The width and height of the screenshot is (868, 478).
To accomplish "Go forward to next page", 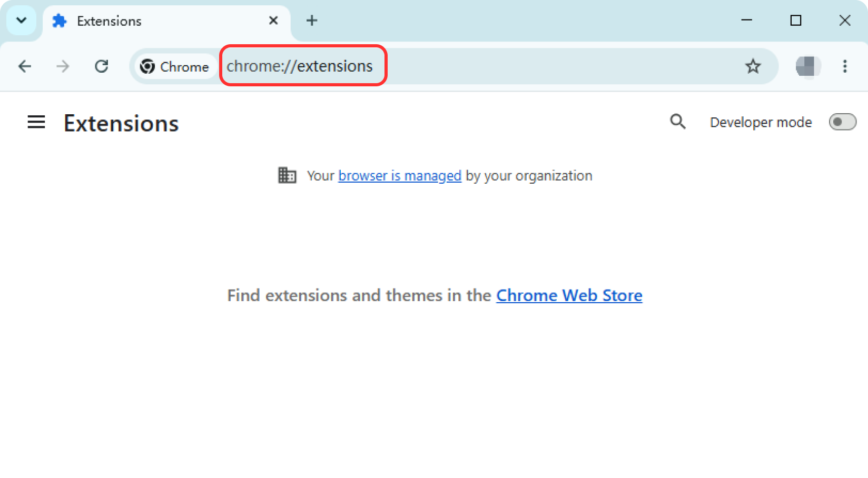I will [x=63, y=66].
